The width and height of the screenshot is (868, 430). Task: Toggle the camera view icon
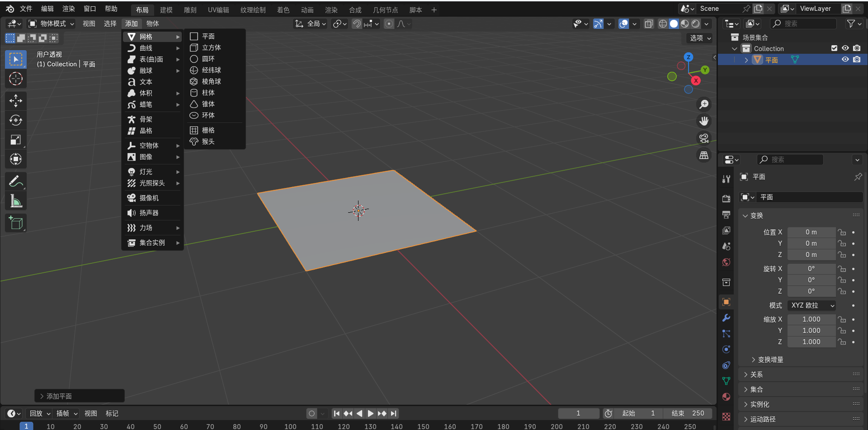704,138
